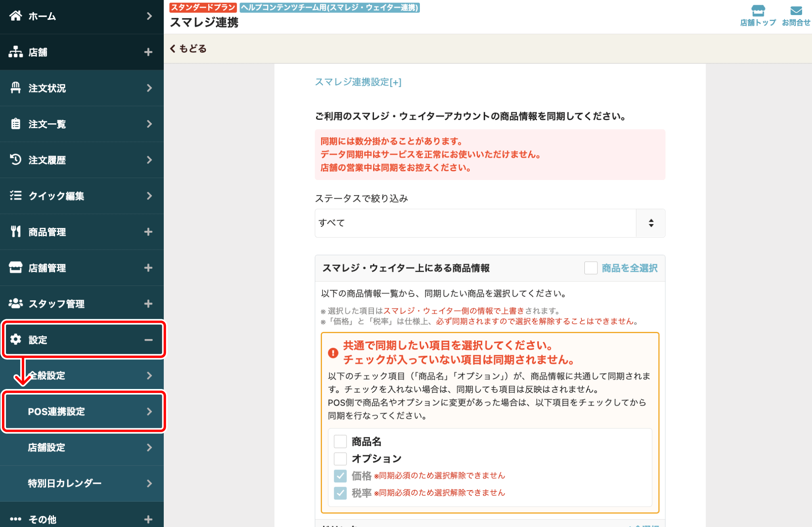The width and height of the screenshot is (812, 527).
Task: Click the オプション label text
Action: (x=376, y=459)
